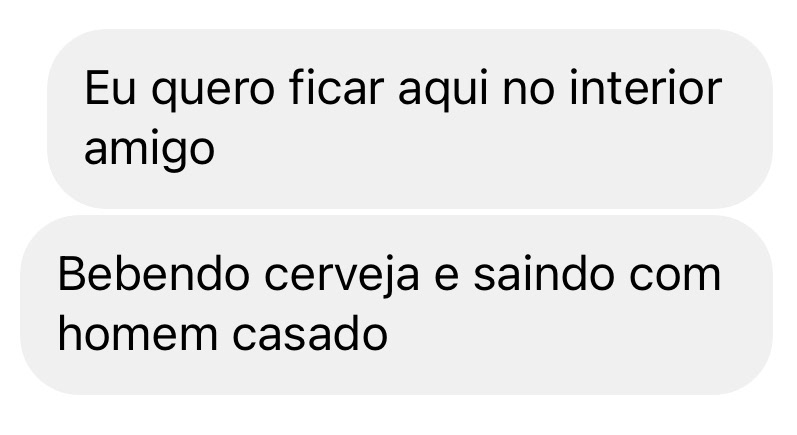
Task: Click the white gap between both messages
Action: pyautogui.click(x=396, y=212)
